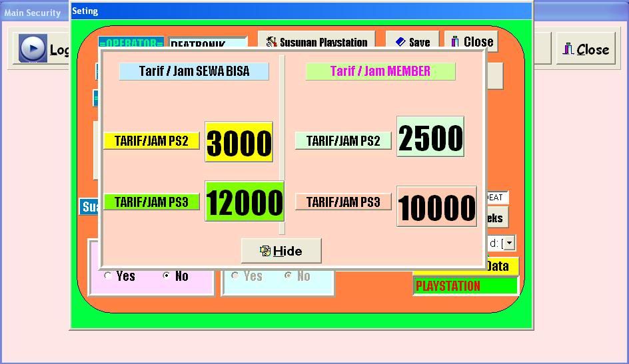Select the enabled No radio button
This screenshot has height=364, width=629.
tap(167, 275)
